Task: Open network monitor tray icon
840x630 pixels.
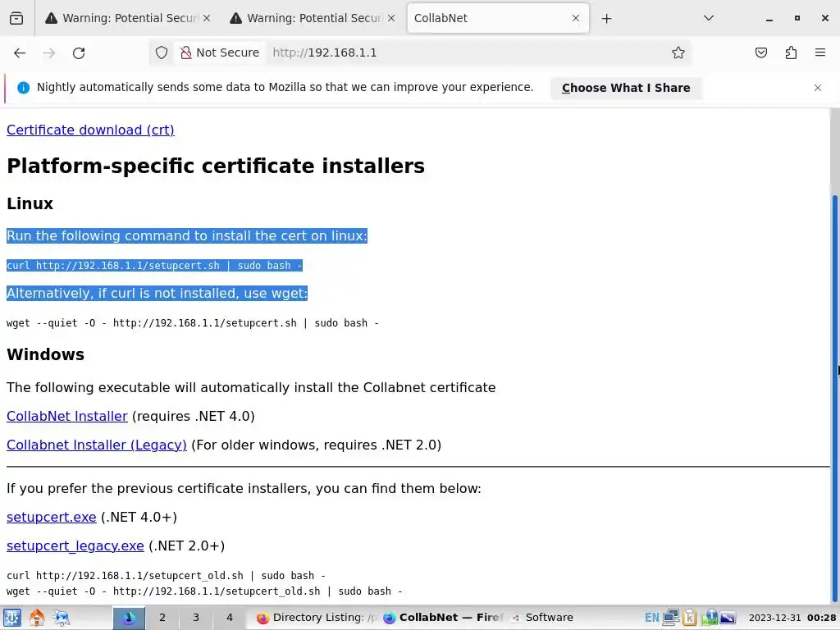Action: [x=671, y=618]
